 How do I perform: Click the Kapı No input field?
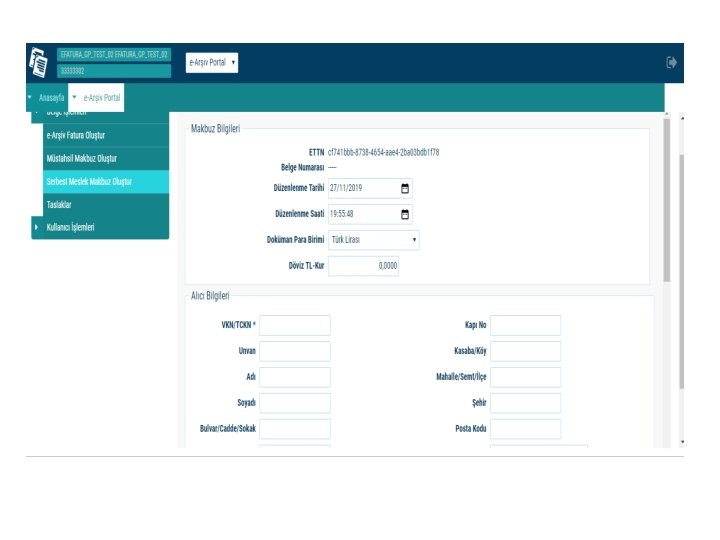point(525,325)
